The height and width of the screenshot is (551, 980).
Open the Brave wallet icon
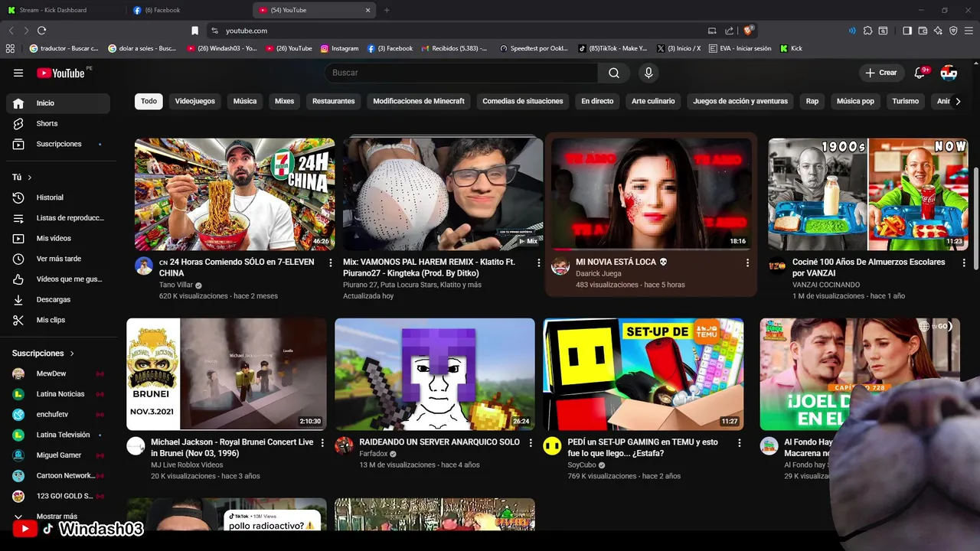923,31
